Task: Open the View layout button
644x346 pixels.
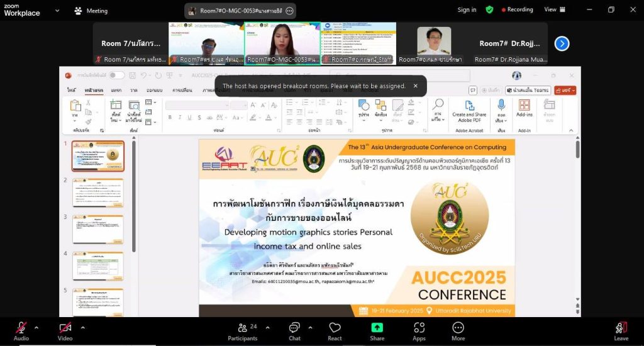Action: [555, 9]
